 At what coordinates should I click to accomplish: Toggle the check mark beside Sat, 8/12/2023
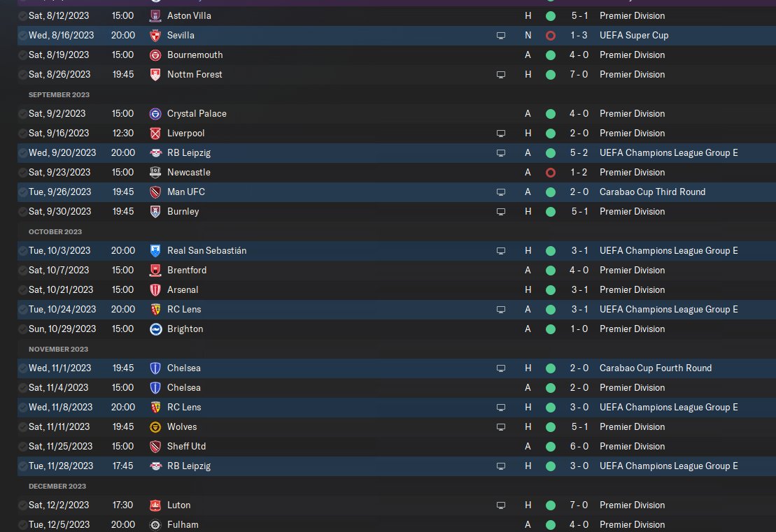point(23,15)
